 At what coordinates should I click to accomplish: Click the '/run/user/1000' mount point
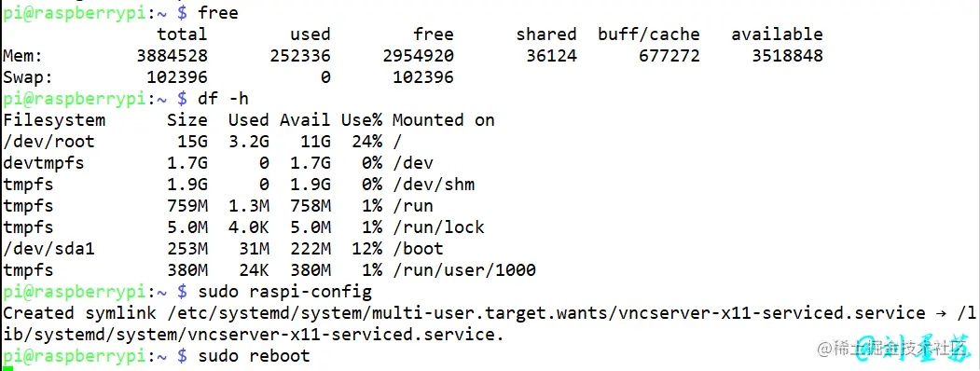click(463, 269)
